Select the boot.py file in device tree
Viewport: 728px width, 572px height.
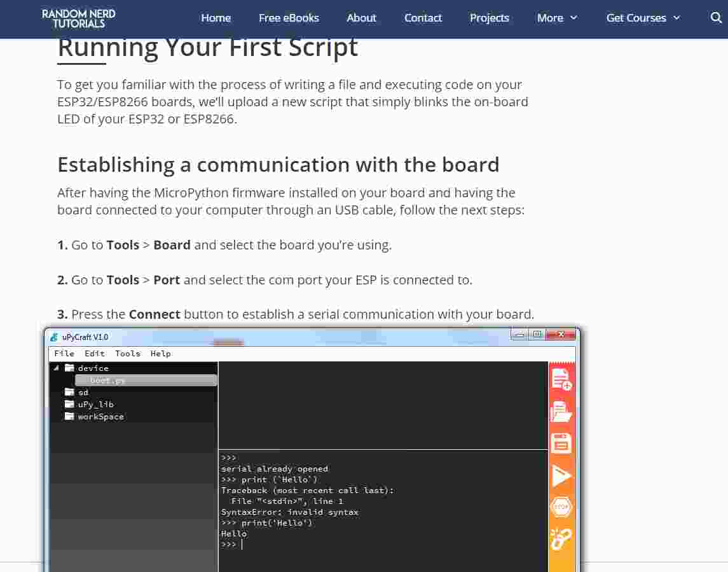pos(146,380)
